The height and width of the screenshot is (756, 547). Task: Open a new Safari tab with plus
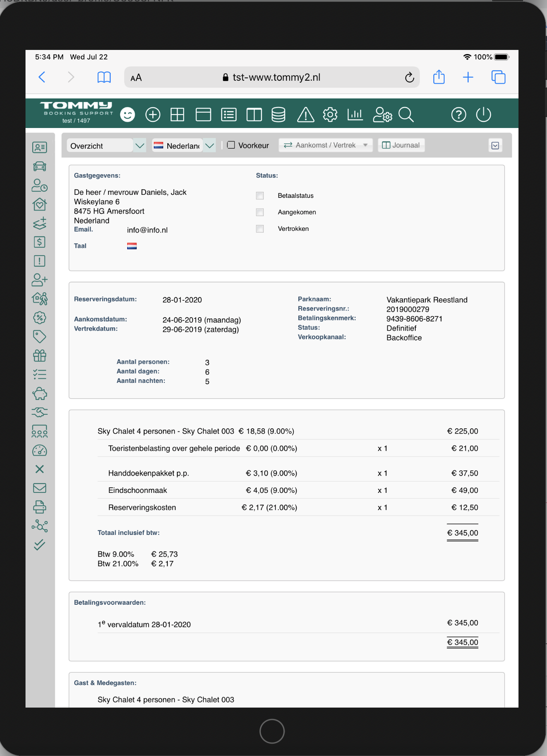pos(468,77)
